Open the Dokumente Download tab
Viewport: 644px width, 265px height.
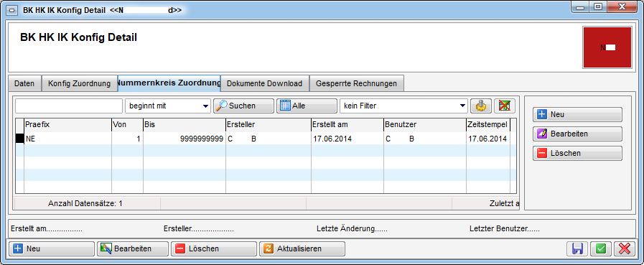pos(264,83)
